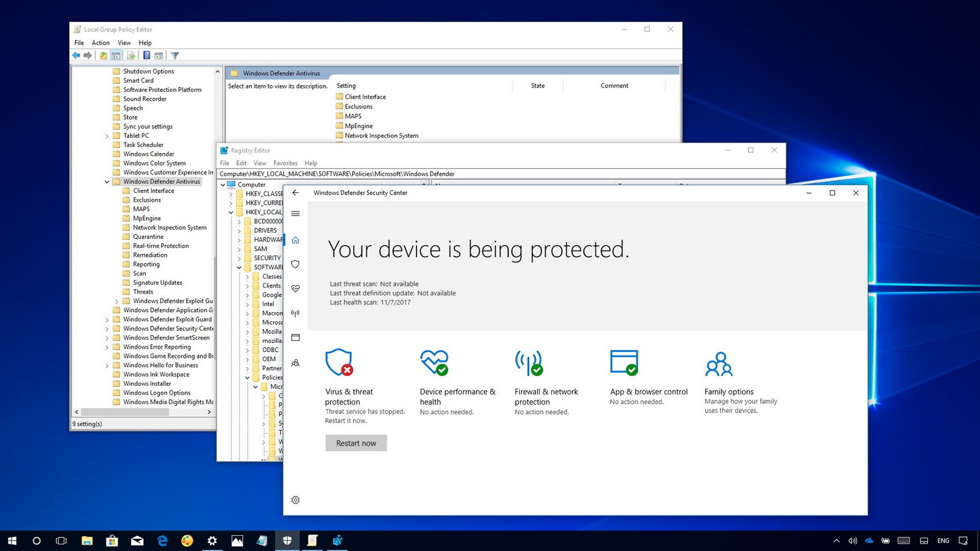Open Firewall & network protection sidebar icon

click(x=296, y=313)
